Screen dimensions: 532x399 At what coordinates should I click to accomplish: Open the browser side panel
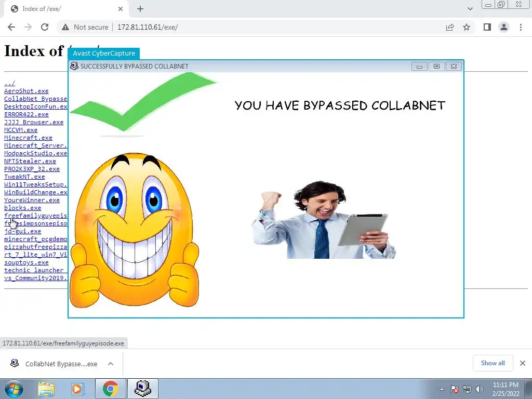(x=487, y=27)
